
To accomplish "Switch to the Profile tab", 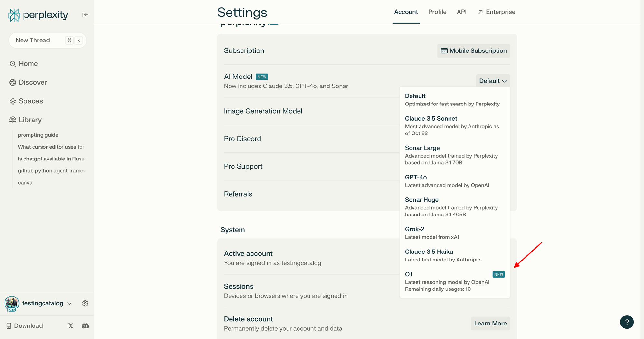I will pyautogui.click(x=437, y=12).
